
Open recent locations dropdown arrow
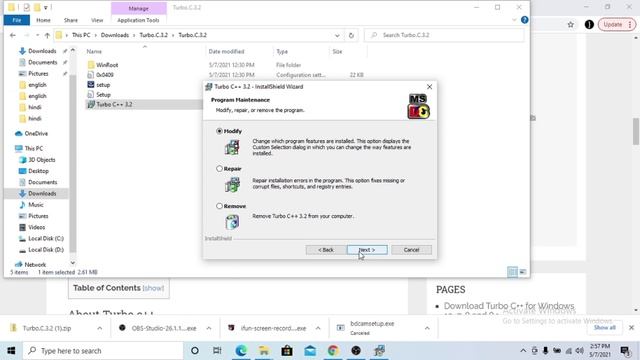[38, 36]
